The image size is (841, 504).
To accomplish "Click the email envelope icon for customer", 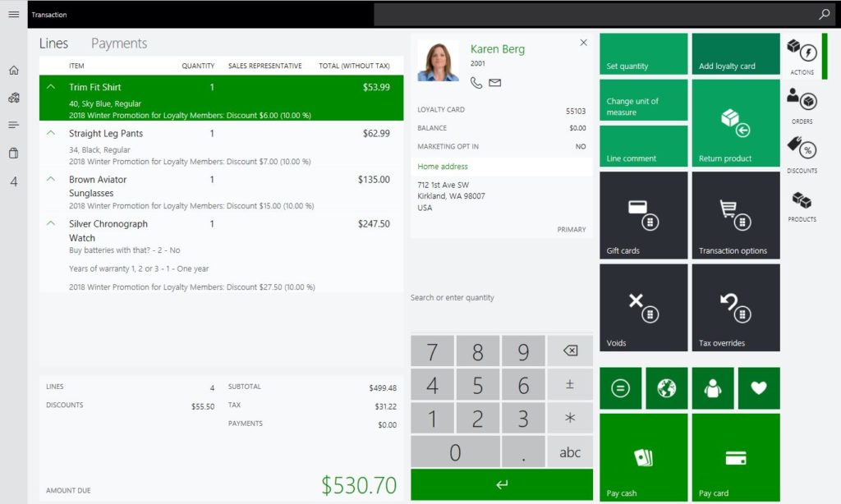I will pyautogui.click(x=494, y=82).
